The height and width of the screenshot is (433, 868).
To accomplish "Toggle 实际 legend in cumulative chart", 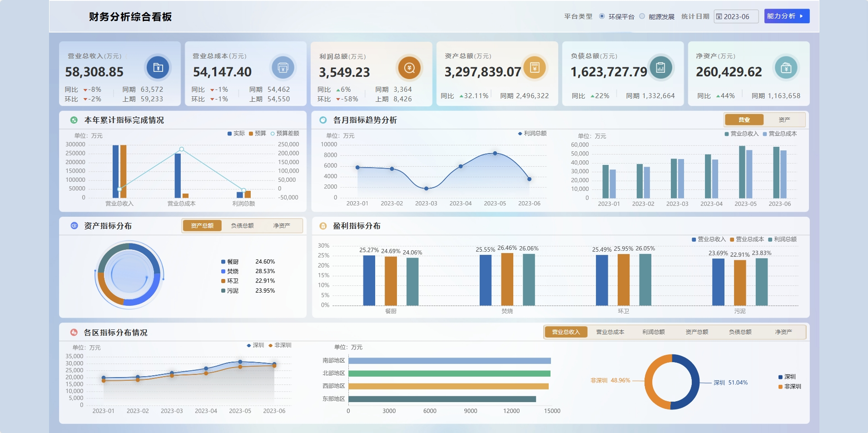I will pos(236,133).
